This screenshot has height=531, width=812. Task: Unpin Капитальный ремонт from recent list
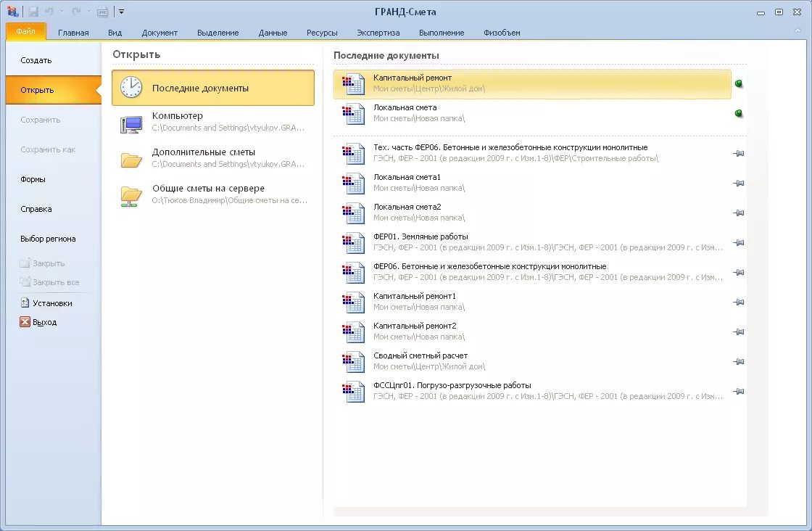(x=739, y=84)
